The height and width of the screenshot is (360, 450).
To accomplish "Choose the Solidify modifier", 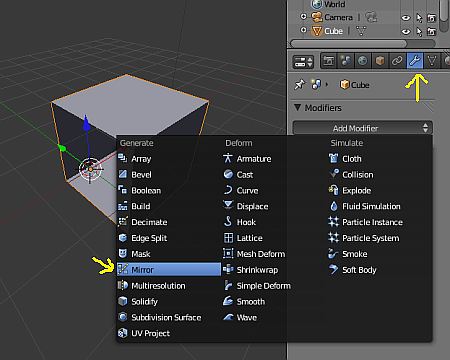I will [x=168, y=301].
